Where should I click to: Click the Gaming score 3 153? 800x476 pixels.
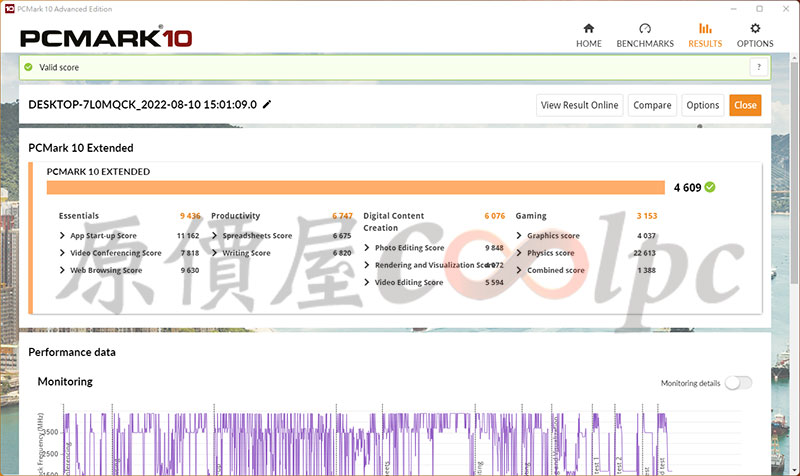click(646, 216)
